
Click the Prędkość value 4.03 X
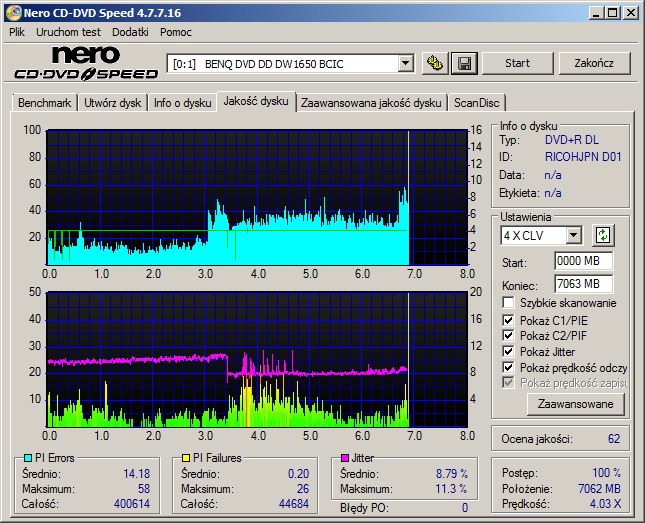[x=605, y=504]
